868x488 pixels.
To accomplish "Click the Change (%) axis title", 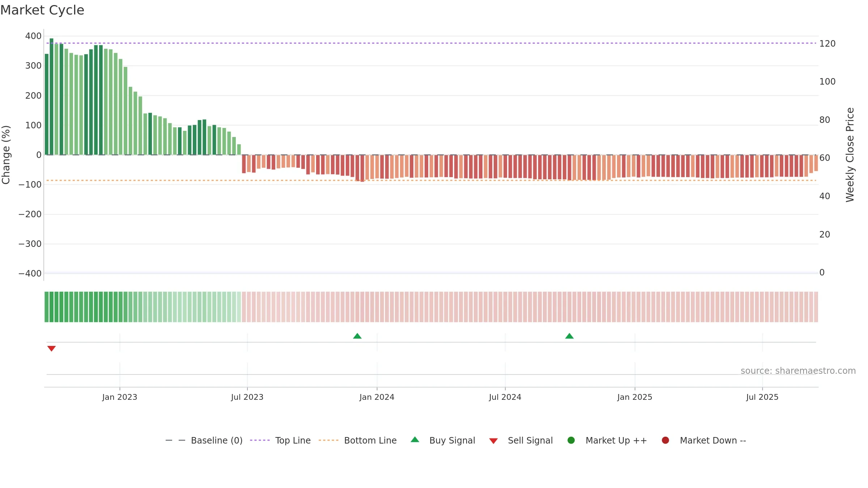I will point(6,155).
